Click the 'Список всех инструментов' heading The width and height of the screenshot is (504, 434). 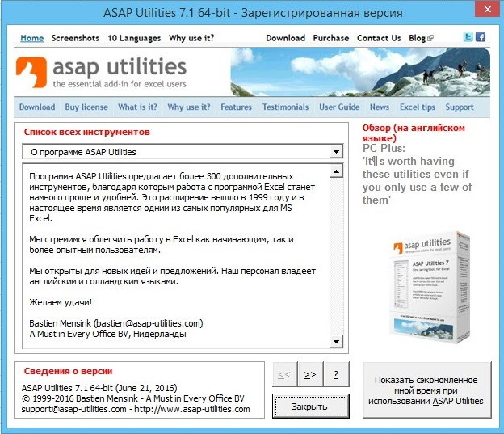[86, 132]
